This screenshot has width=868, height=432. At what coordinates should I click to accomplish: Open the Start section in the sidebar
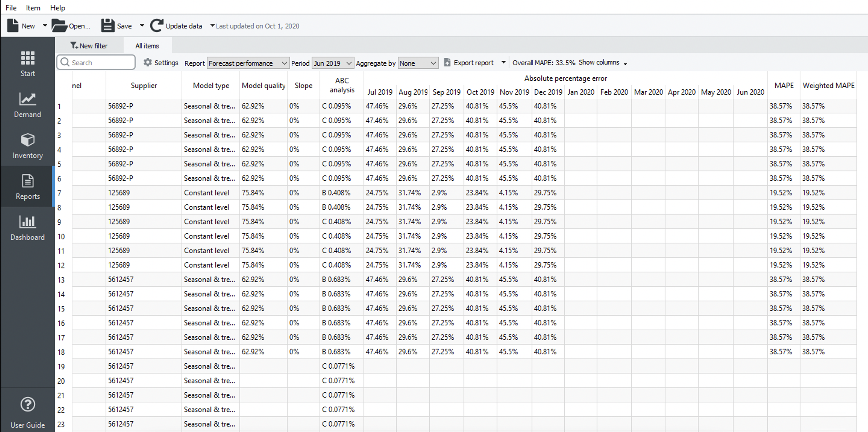pos(27,64)
